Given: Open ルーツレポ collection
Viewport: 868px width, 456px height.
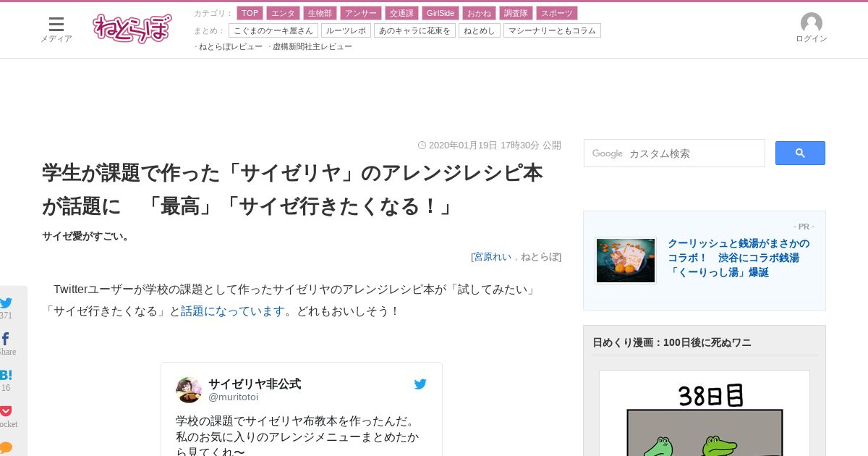Looking at the screenshot, I should pos(346,30).
